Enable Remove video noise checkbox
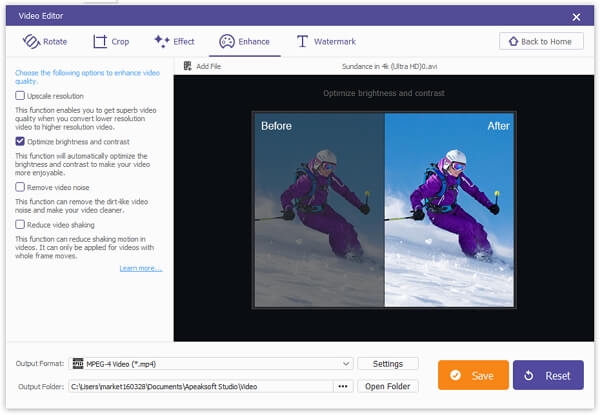Viewport: 600px width, 415px height. click(20, 187)
